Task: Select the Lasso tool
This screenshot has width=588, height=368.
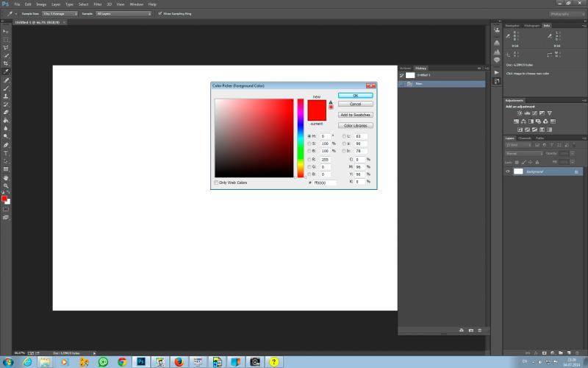Action: coord(6,47)
